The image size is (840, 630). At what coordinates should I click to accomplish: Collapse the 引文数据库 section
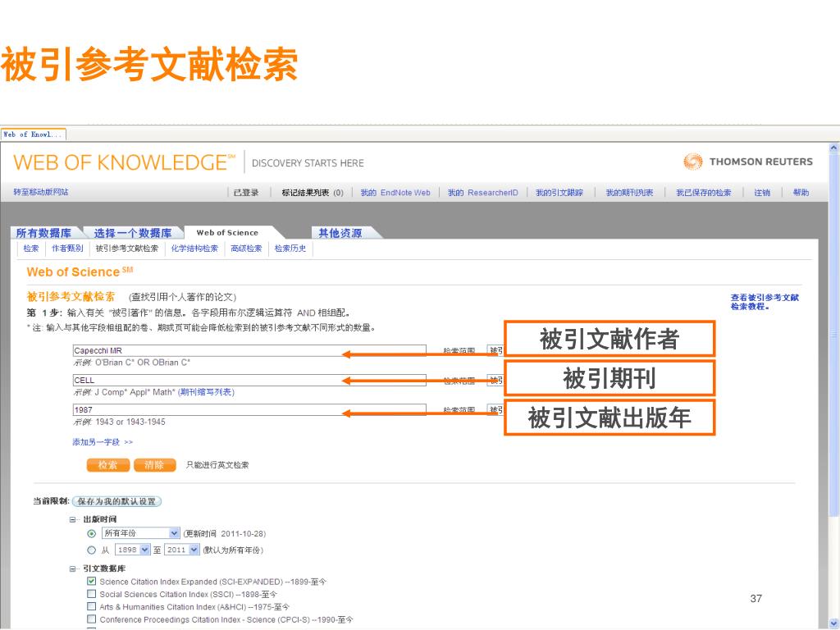[72, 568]
